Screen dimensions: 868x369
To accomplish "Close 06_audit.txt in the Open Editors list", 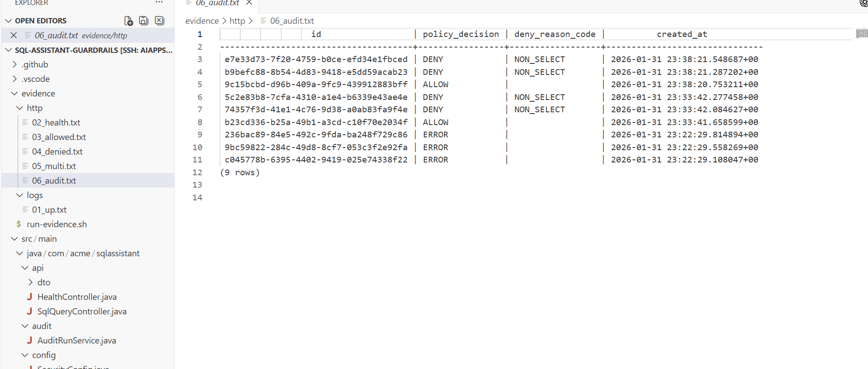I will click(x=14, y=35).
